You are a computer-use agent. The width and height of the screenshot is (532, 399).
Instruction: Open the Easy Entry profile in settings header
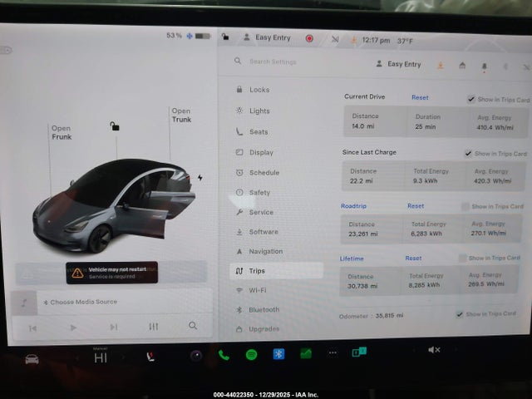tap(399, 64)
